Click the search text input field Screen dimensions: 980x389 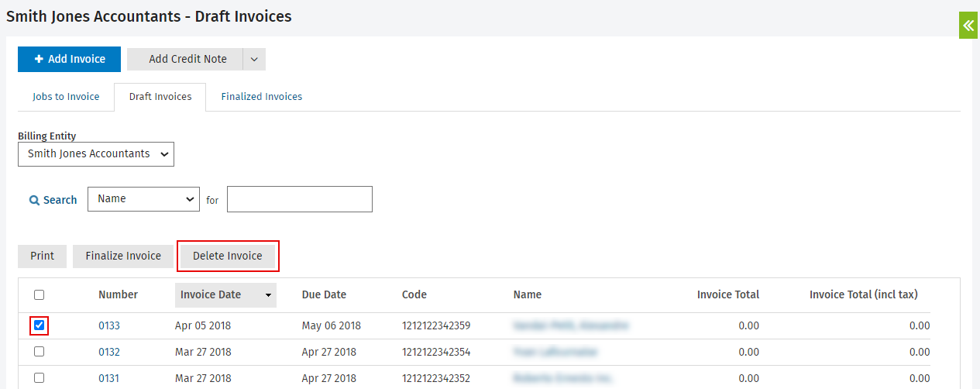pos(300,198)
